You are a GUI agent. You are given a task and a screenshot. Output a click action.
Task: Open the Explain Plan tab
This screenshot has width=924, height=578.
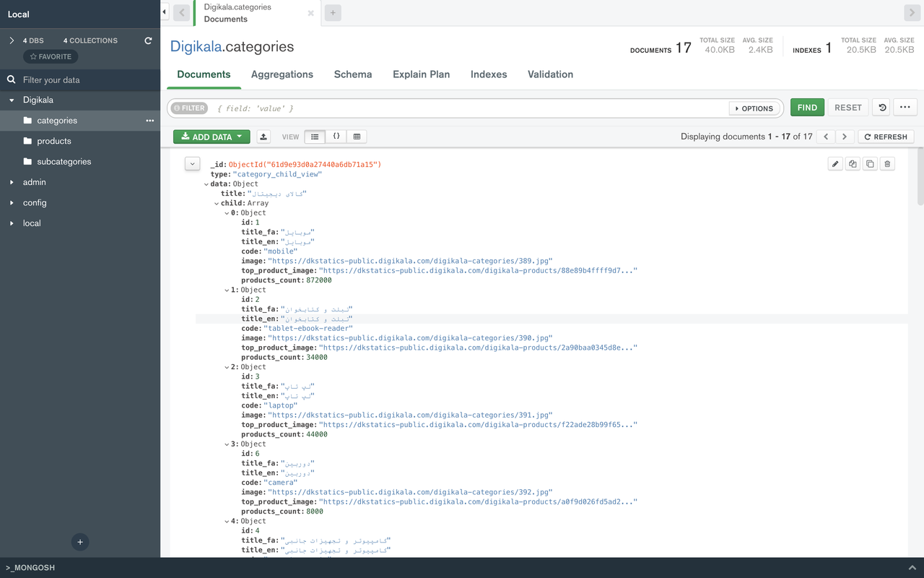tap(422, 74)
